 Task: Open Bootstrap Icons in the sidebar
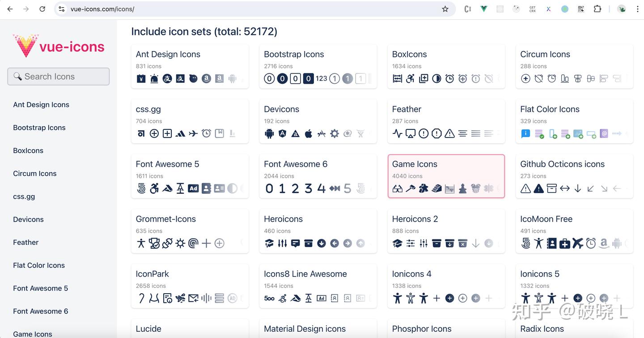point(39,128)
